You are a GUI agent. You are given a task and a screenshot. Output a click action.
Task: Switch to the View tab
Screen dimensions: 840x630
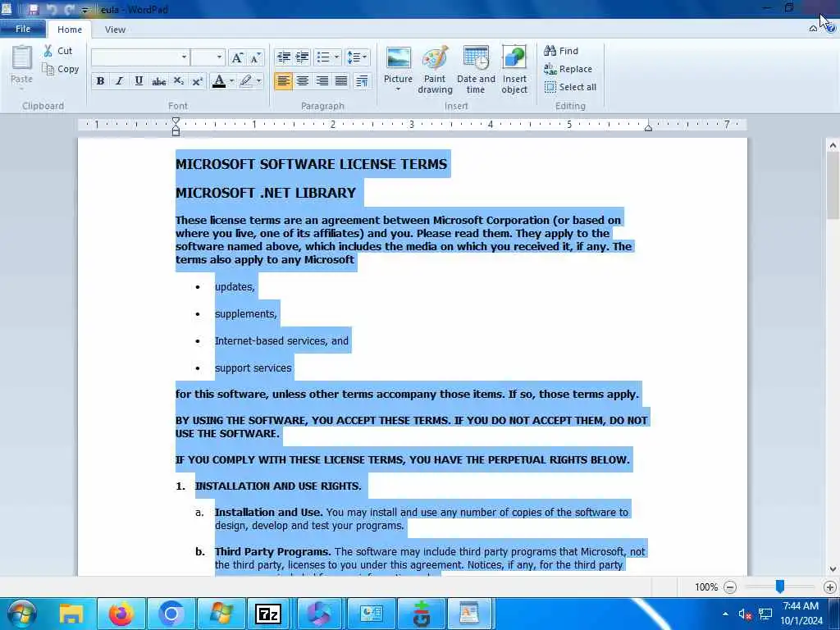pos(115,30)
